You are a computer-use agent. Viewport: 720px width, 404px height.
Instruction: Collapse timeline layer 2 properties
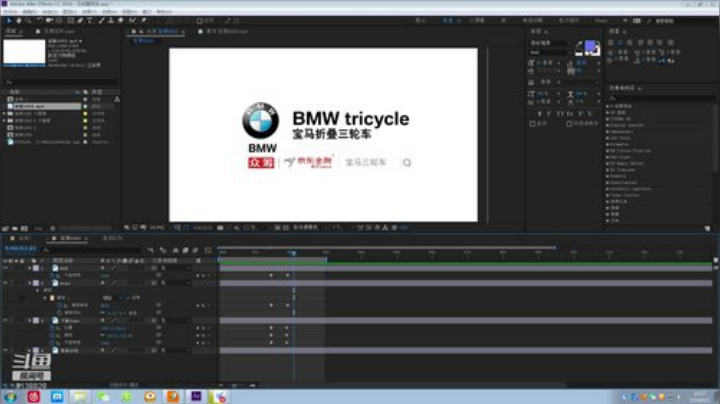pos(30,283)
